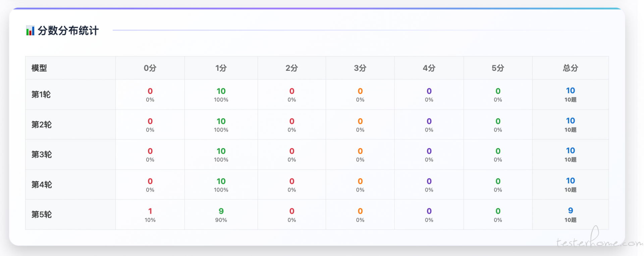Click the 第3轮 row label
Viewport: 644px width, 256px height.
pos(42,155)
